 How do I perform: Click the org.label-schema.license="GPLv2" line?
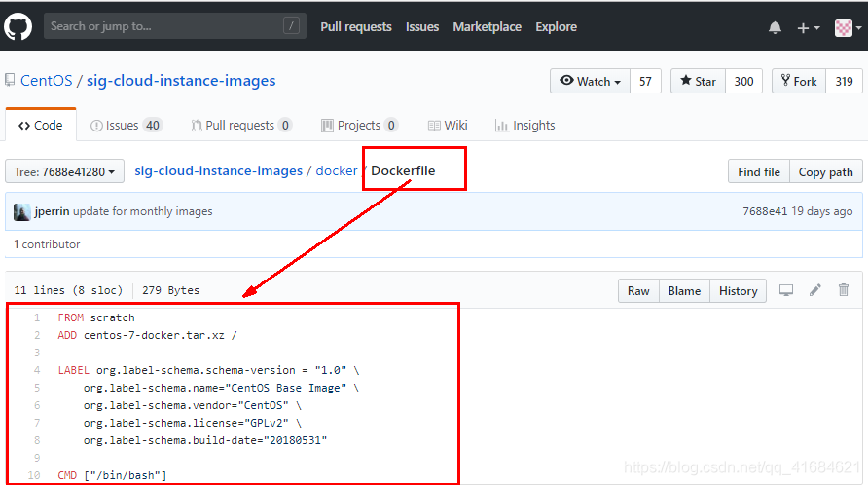193,423
